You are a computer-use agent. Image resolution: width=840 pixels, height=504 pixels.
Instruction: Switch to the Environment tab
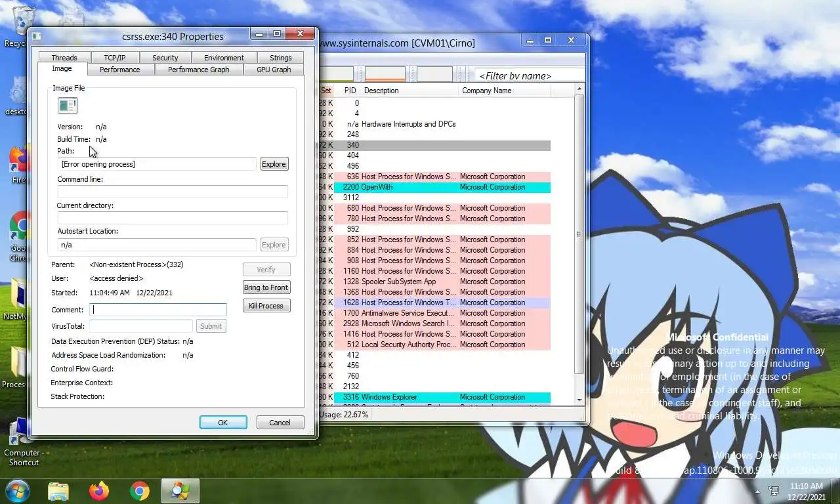click(x=224, y=58)
